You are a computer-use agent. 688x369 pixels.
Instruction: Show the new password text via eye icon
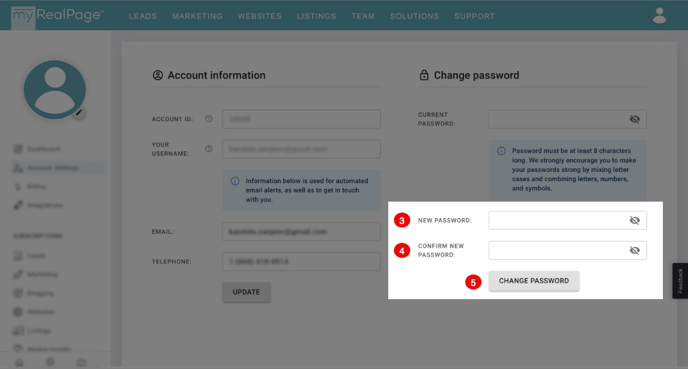(634, 220)
